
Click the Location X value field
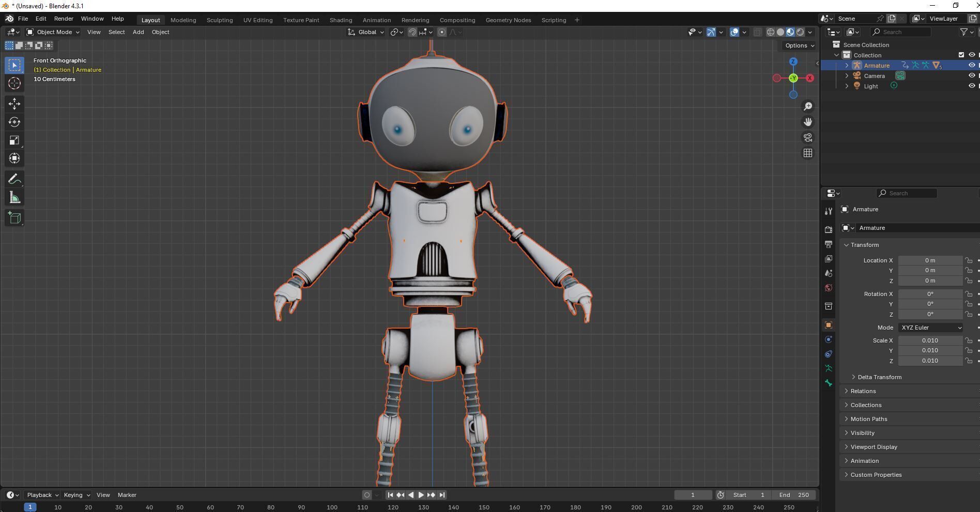pos(930,260)
